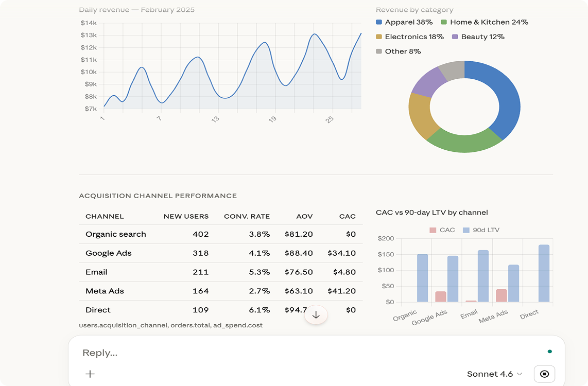Click the CONV. RATE column header
This screenshot has height=386, width=588.
click(x=247, y=216)
